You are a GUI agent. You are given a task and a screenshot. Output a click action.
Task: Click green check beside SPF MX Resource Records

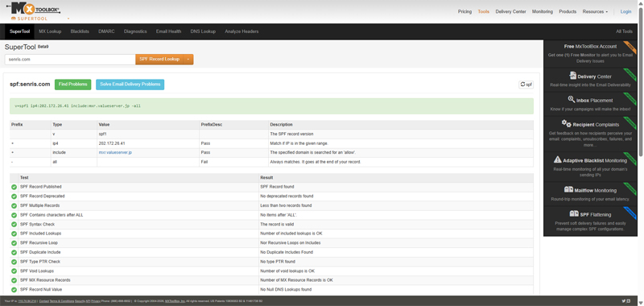coord(14,280)
